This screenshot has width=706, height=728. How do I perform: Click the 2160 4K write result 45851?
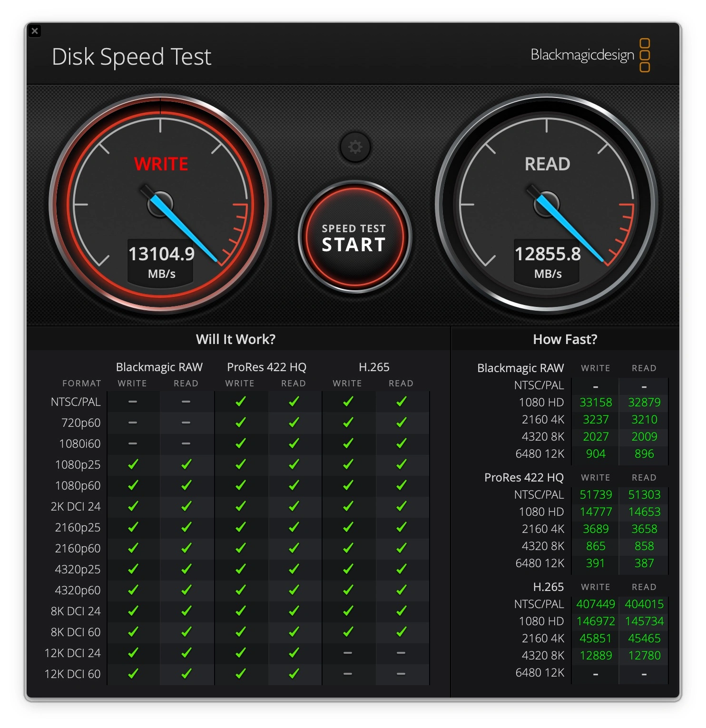[595, 638]
